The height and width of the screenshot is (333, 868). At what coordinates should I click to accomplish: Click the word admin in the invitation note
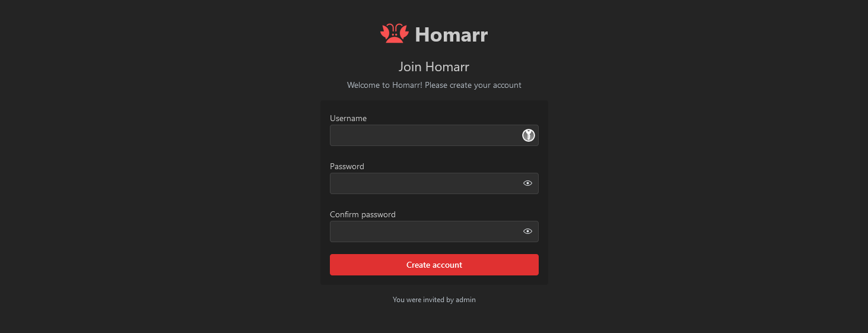[x=466, y=300]
